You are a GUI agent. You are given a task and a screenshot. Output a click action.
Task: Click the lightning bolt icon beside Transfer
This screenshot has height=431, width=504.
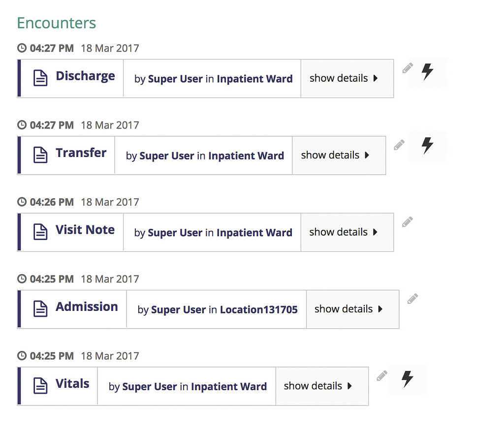427,146
